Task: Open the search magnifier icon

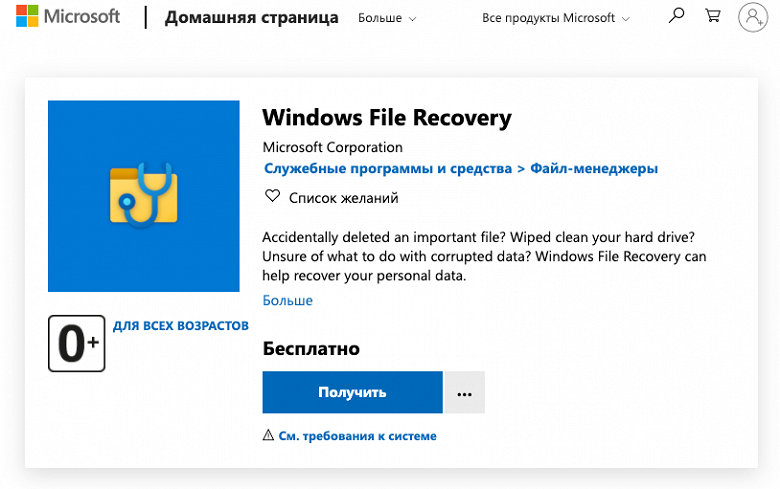Action: point(677,16)
